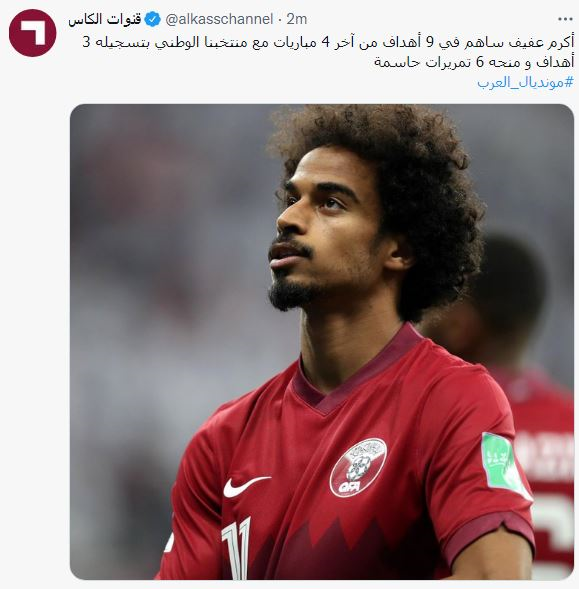The width and height of the screenshot is (579, 589).
Task: Open the tweet's Arabic text body
Action: (x=328, y=52)
